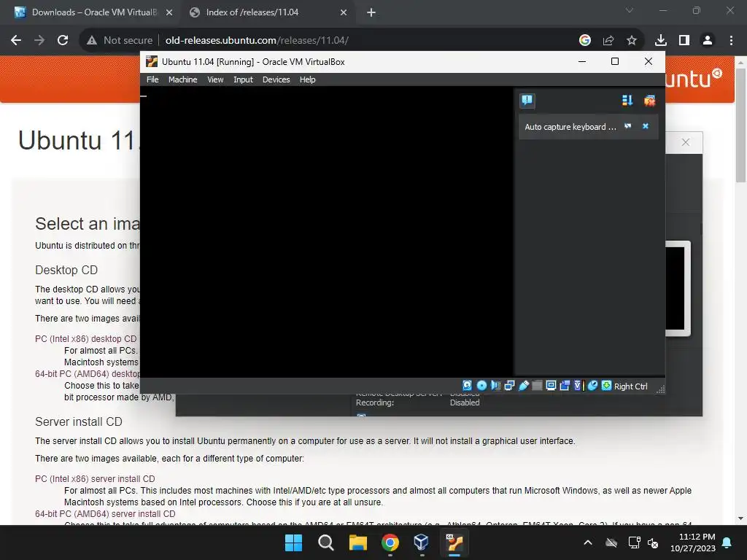
Task: Click the dismiss all notifications icon
Action: [649, 100]
